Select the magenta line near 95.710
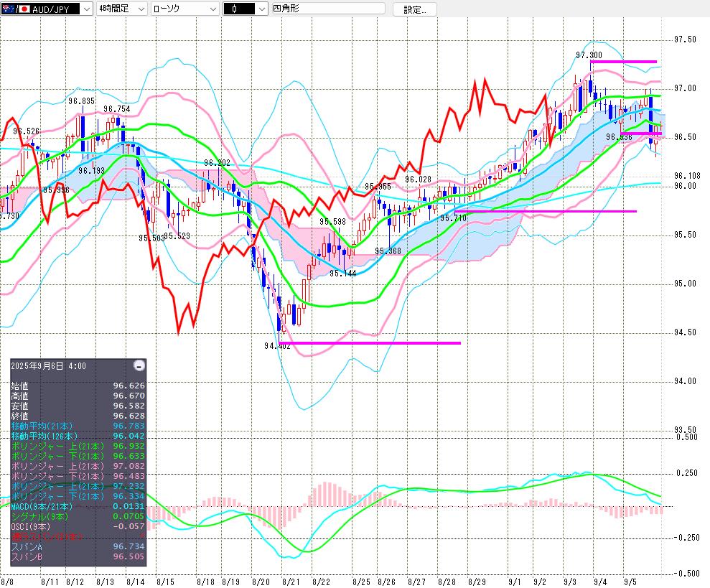 tap(546, 211)
